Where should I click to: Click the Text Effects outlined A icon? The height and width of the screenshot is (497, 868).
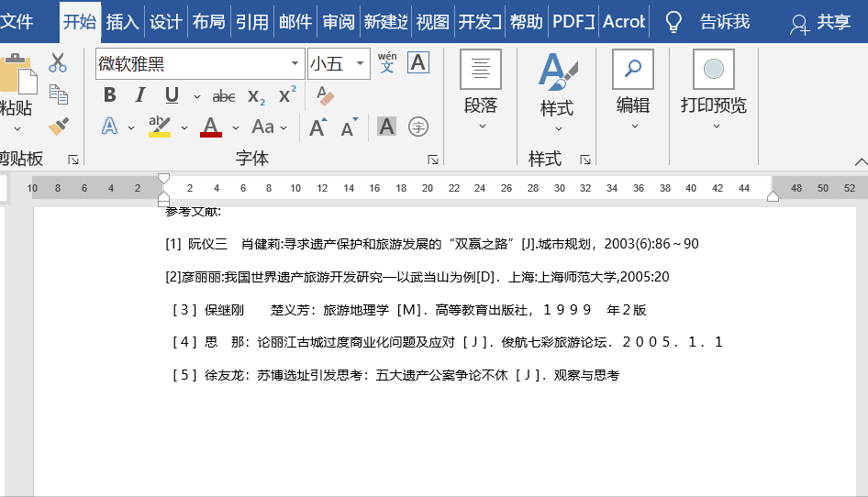tap(109, 127)
